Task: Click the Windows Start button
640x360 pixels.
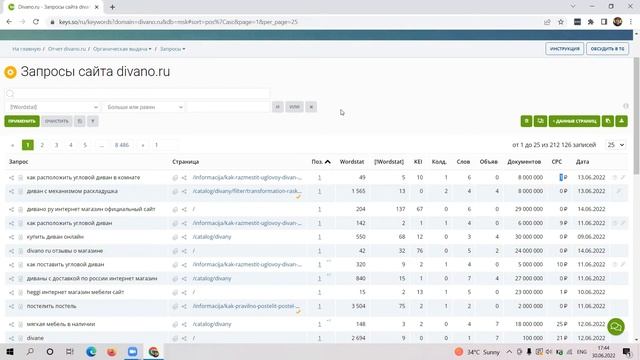Action: (10, 351)
